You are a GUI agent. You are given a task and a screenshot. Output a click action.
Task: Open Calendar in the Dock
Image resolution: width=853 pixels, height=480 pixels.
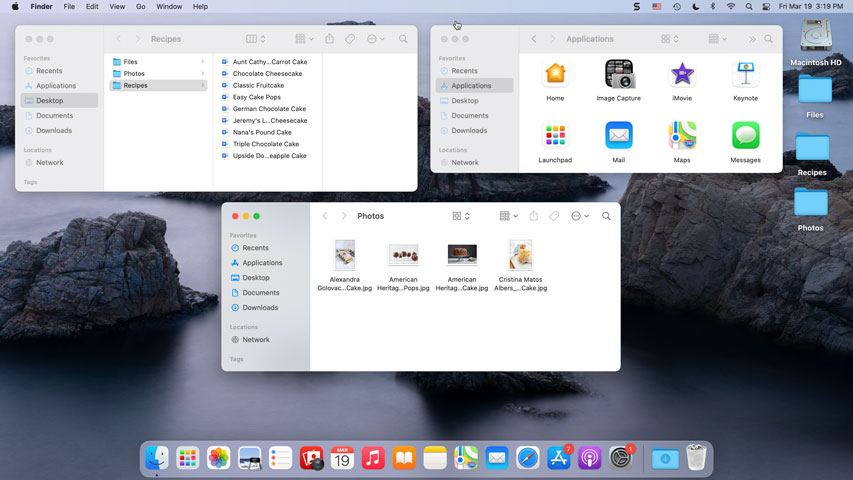pyautogui.click(x=342, y=458)
